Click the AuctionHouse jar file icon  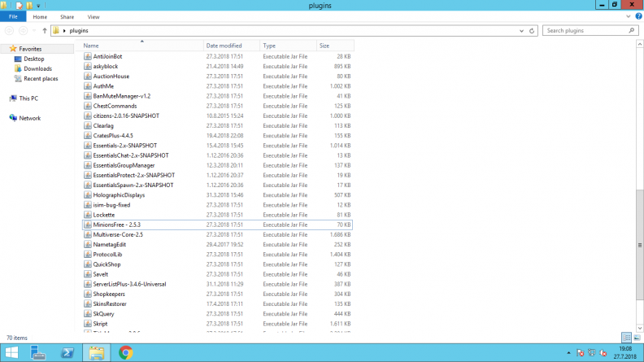pyautogui.click(x=88, y=76)
